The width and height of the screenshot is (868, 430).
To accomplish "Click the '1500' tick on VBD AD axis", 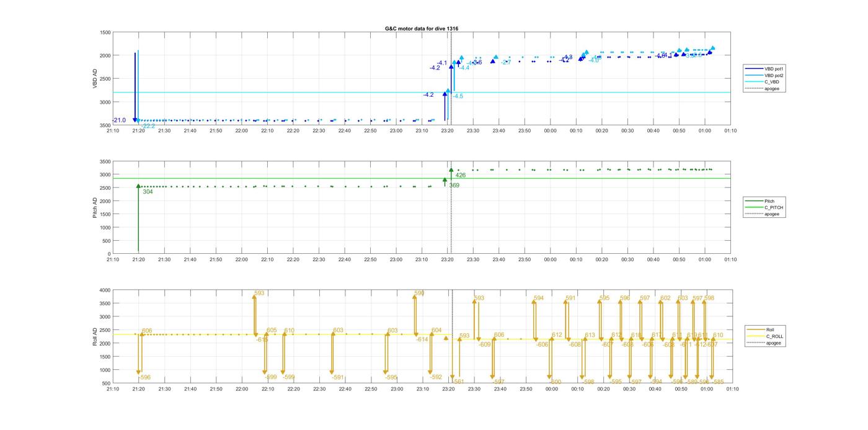I will (105, 32).
